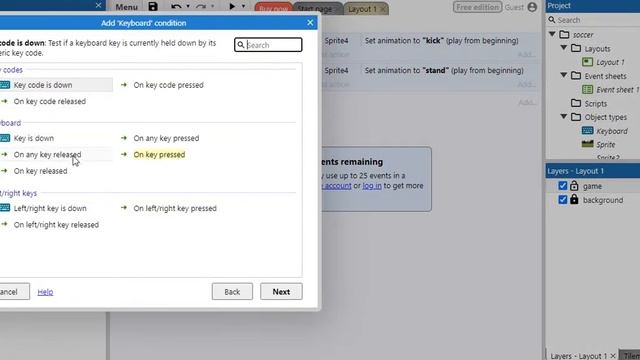Image resolution: width=640 pixels, height=360 pixels.
Task: Click the Back button in dialog
Action: [x=232, y=291]
